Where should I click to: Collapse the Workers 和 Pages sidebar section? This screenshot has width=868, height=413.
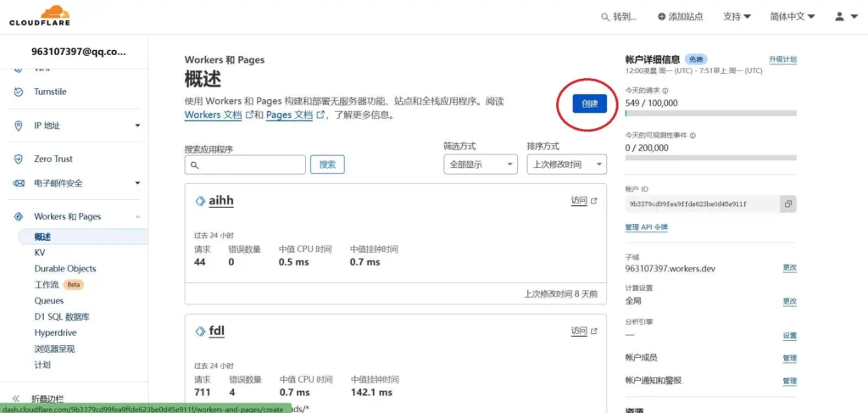click(137, 217)
